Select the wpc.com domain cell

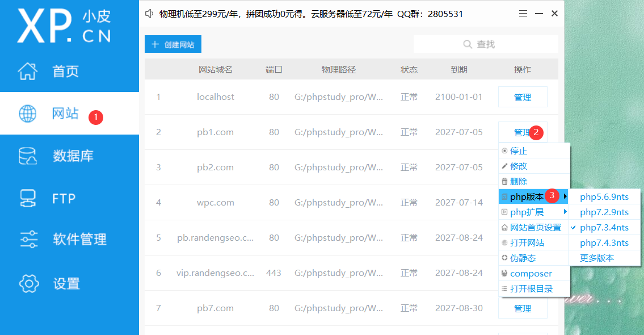tap(215, 203)
